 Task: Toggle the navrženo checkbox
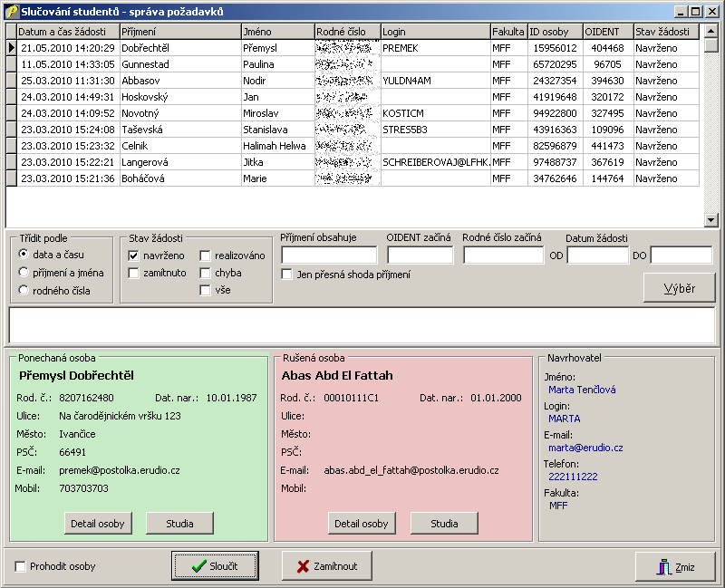click(x=134, y=255)
